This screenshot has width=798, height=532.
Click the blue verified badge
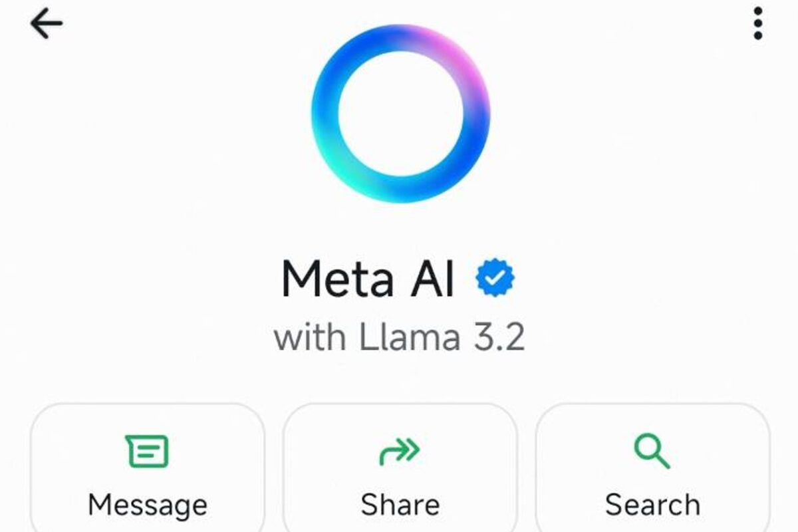click(x=495, y=279)
